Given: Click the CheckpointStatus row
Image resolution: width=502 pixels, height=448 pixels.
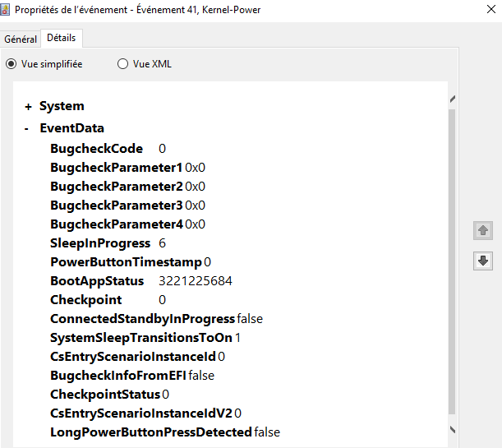Looking at the screenshot, I should click(x=109, y=395).
